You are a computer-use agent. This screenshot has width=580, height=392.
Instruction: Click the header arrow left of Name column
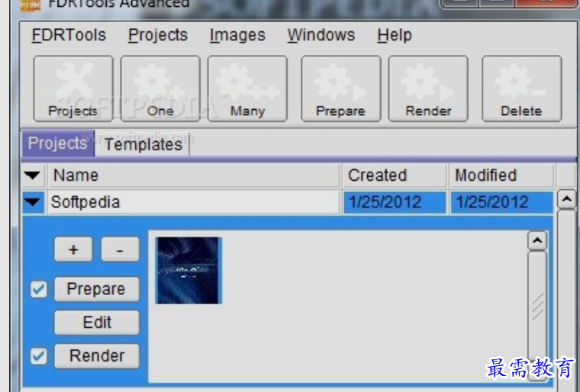tap(33, 175)
